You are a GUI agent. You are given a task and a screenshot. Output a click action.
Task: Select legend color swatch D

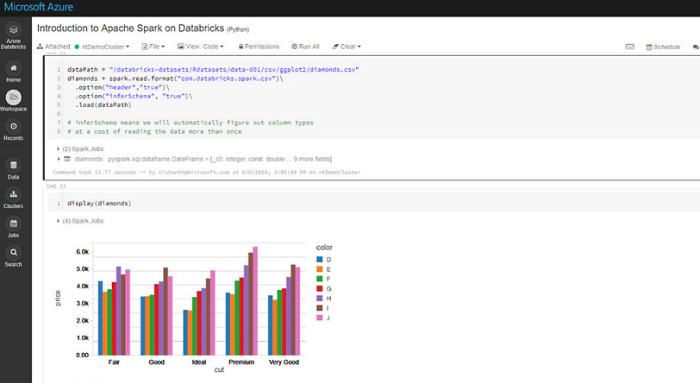click(320, 259)
